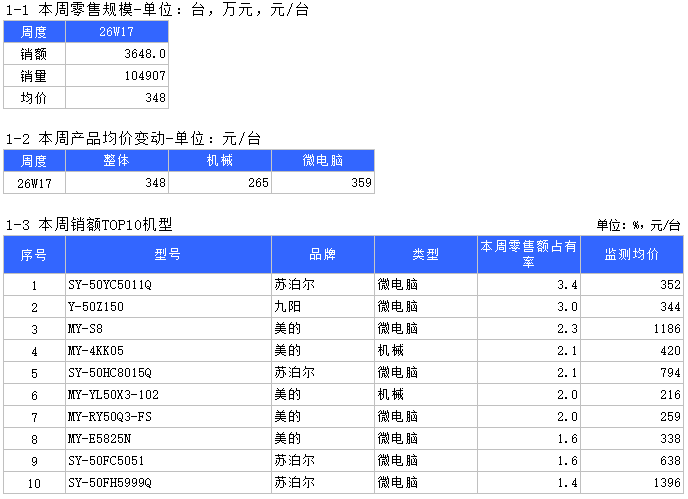Click the section title 1-2 本周产品均价变动

(86, 139)
